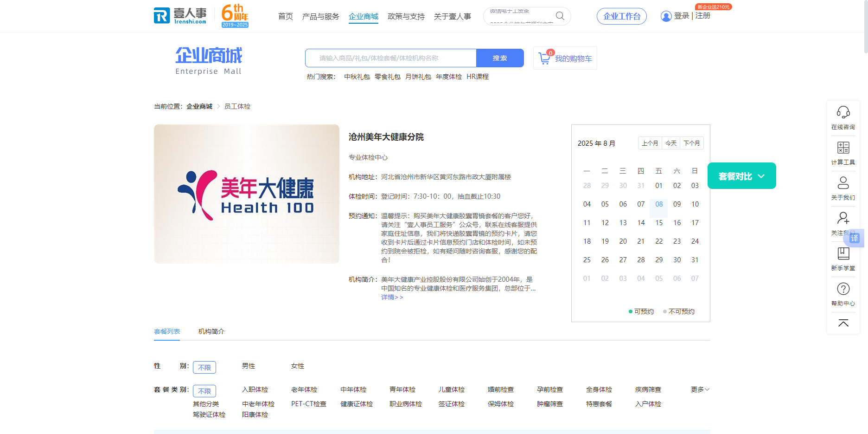Select 驾驶证体检 package category
This screenshot has width=868, height=434.
pyautogui.click(x=209, y=415)
